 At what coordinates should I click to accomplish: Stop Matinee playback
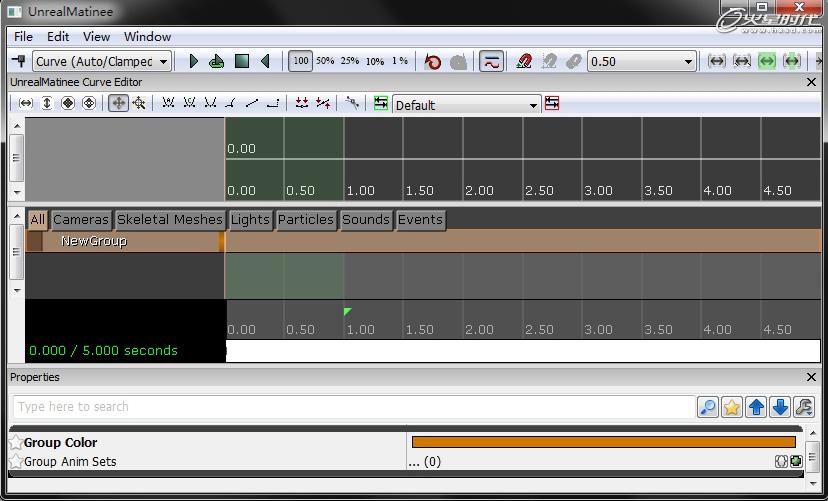(242, 61)
